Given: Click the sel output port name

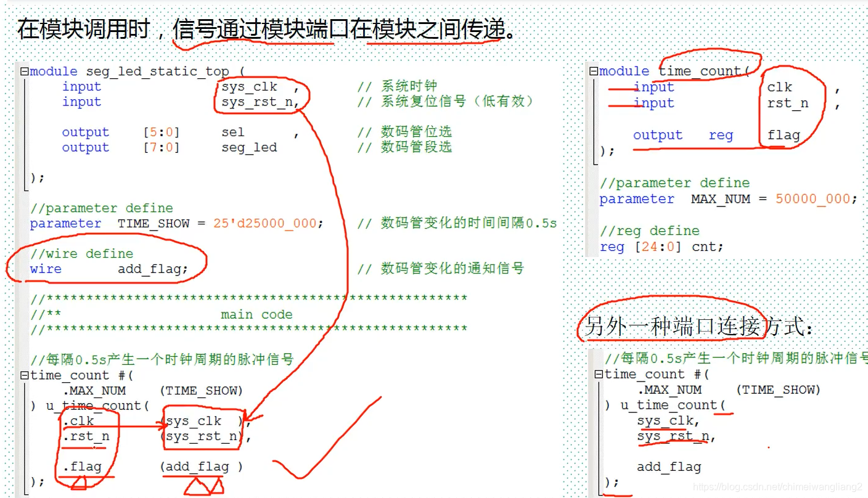Looking at the screenshot, I should pyautogui.click(x=233, y=133).
